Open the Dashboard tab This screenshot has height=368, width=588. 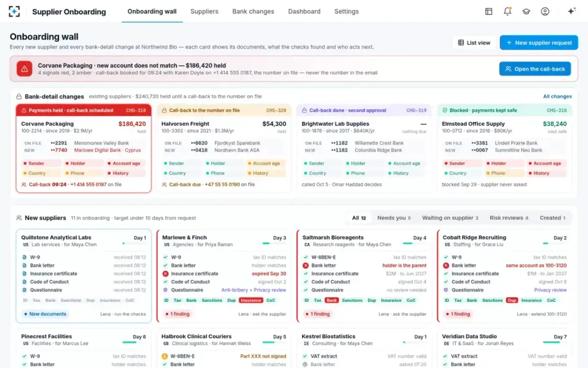[304, 11]
